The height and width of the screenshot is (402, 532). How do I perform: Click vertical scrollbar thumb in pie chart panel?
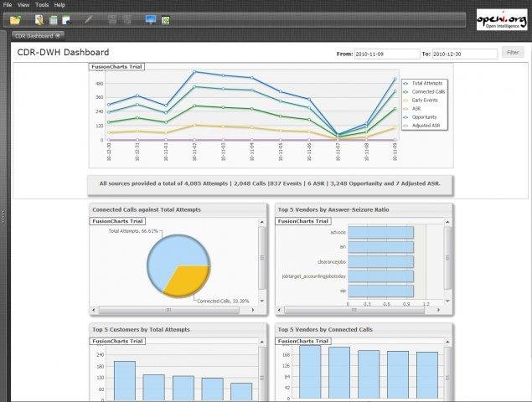click(x=262, y=258)
